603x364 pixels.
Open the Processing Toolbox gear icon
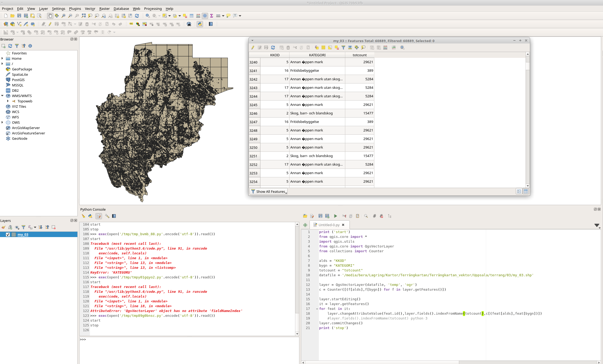(x=205, y=16)
